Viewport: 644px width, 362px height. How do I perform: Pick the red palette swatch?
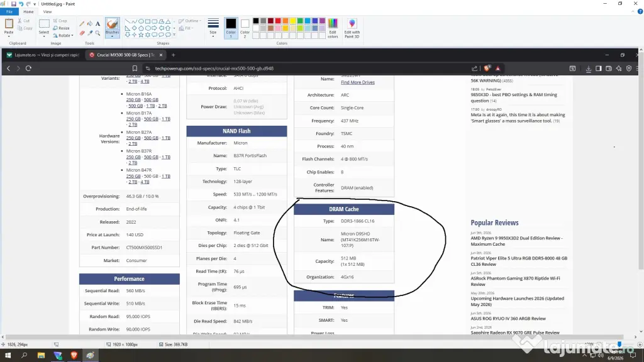coord(278,21)
